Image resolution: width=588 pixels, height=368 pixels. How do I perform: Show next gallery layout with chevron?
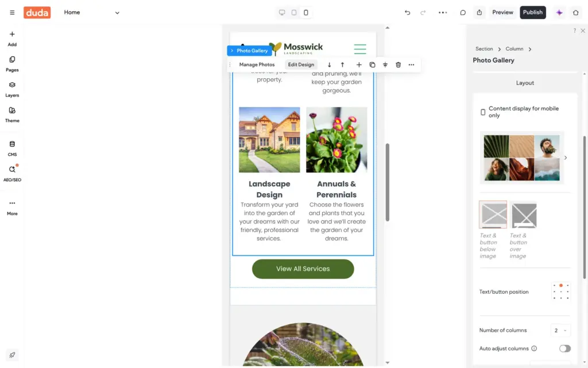pos(566,158)
